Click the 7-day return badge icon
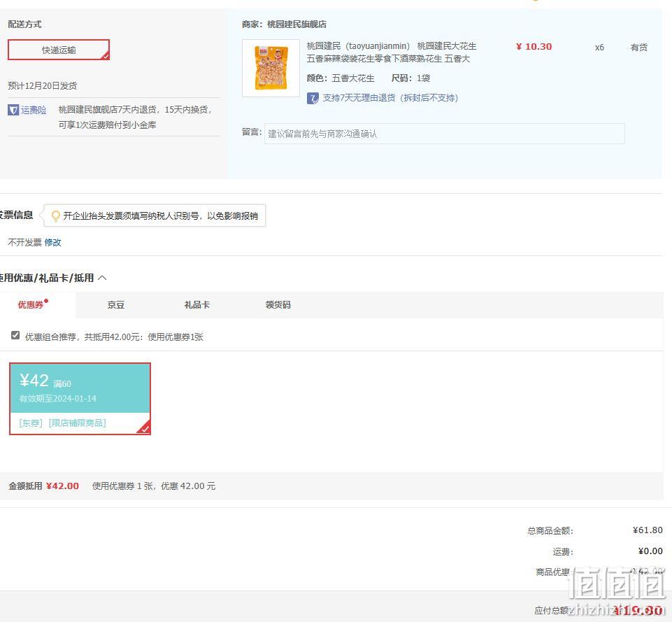The image size is (672, 622). point(313,98)
